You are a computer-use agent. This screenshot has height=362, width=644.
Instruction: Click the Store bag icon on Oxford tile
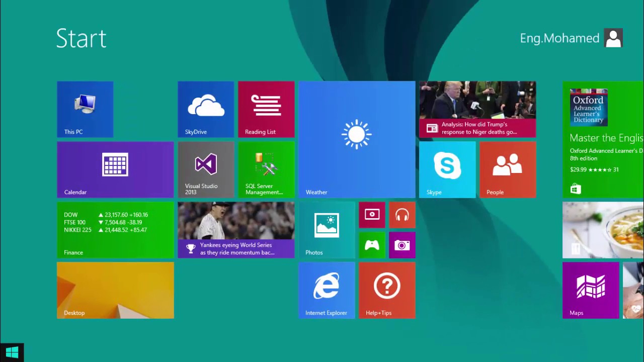coord(576,189)
